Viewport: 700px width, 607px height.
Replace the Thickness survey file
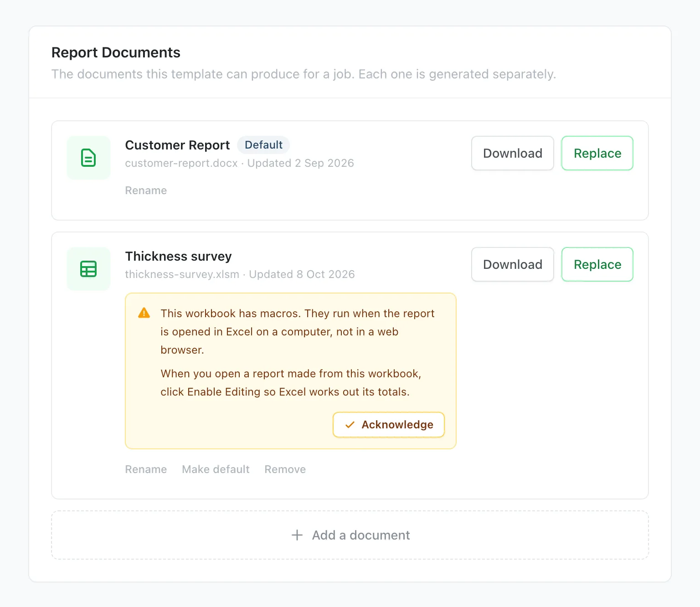597,264
